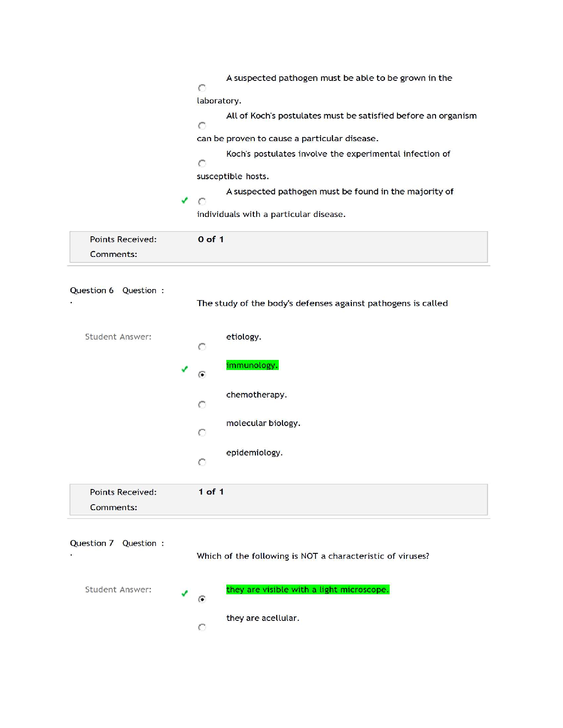Select the 'grown in the laboratory' radio button
Image resolution: width=563 pixels, height=728 pixels.
click(202, 88)
